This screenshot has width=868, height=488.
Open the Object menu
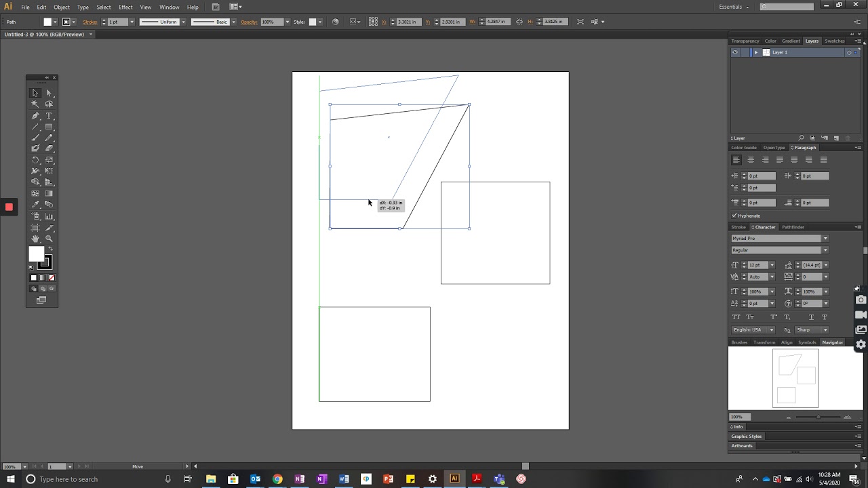(x=62, y=7)
